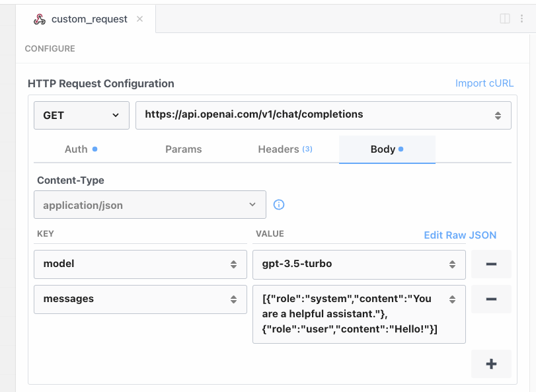Remove the messages key-value row

491,299
